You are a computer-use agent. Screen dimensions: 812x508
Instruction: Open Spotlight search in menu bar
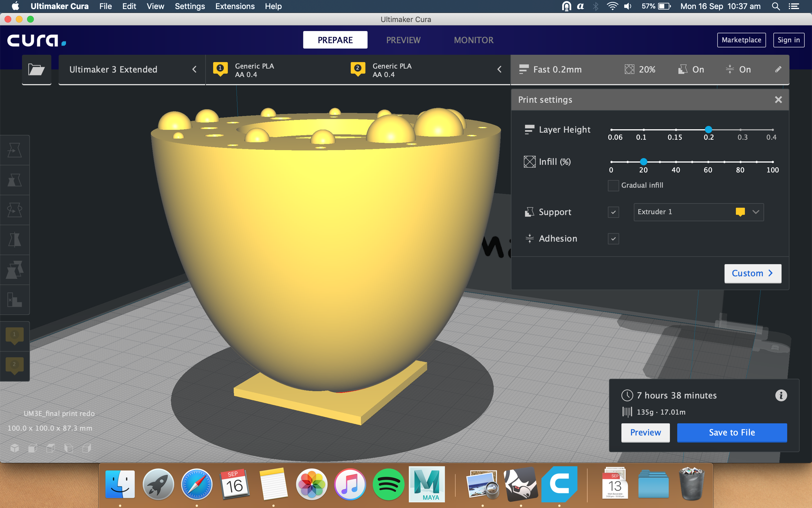[x=775, y=6]
